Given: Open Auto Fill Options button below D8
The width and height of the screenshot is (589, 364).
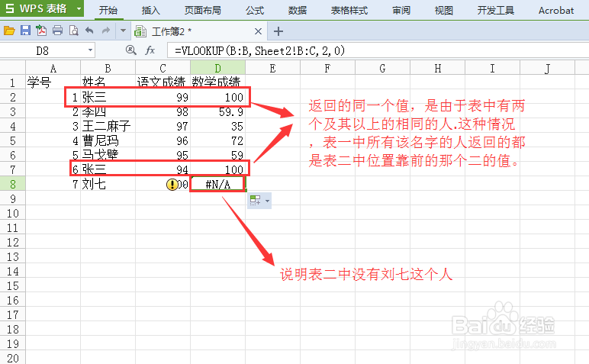Looking at the screenshot, I should [259, 201].
